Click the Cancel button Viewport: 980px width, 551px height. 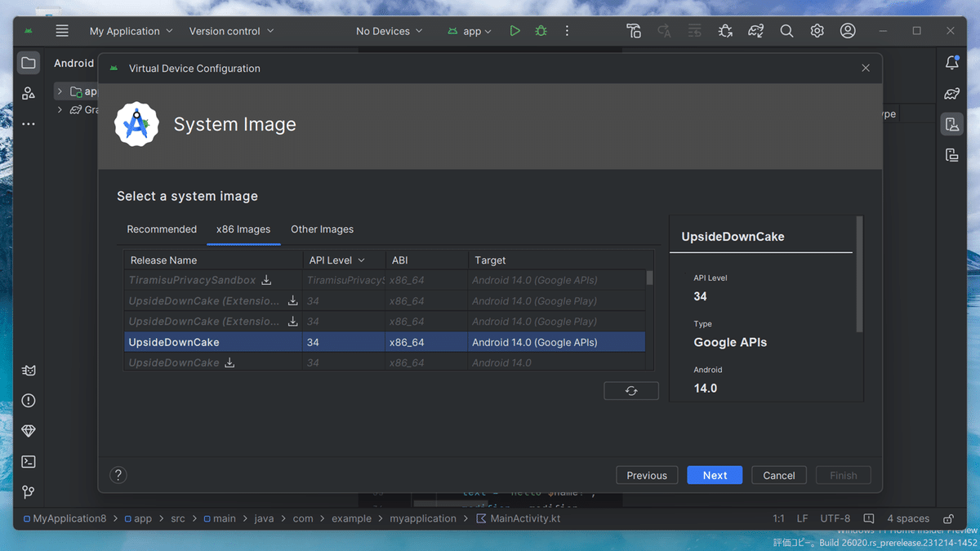[x=779, y=475]
